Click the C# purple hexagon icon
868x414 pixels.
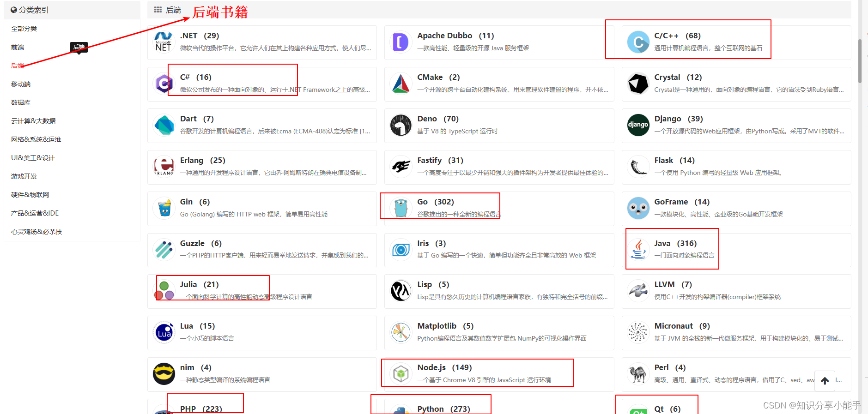(164, 84)
